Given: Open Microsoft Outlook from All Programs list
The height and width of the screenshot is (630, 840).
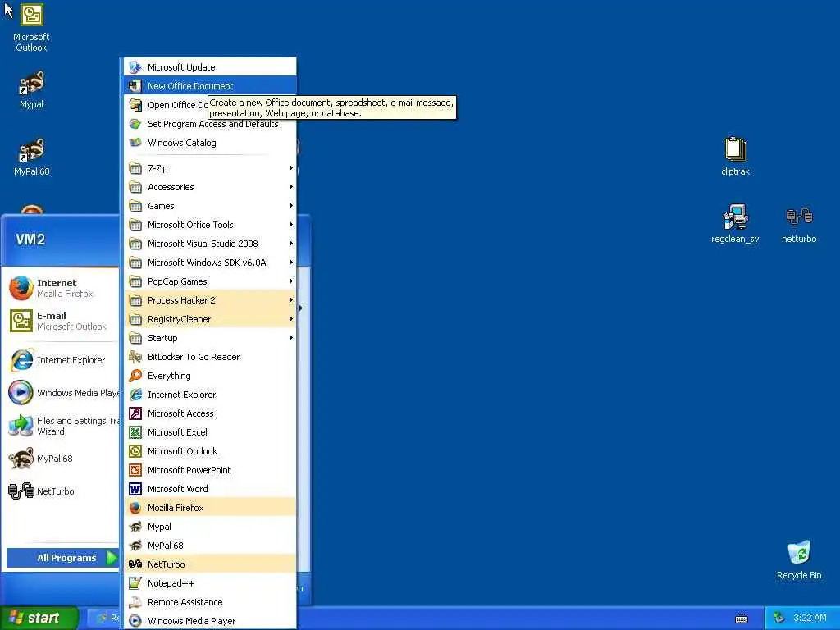Looking at the screenshot, I should pyautogui.click(x=210, y=451).
